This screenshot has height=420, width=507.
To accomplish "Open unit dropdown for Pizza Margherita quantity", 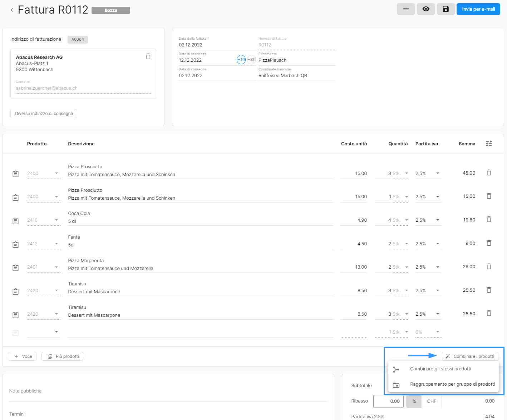I will [407, 267].
